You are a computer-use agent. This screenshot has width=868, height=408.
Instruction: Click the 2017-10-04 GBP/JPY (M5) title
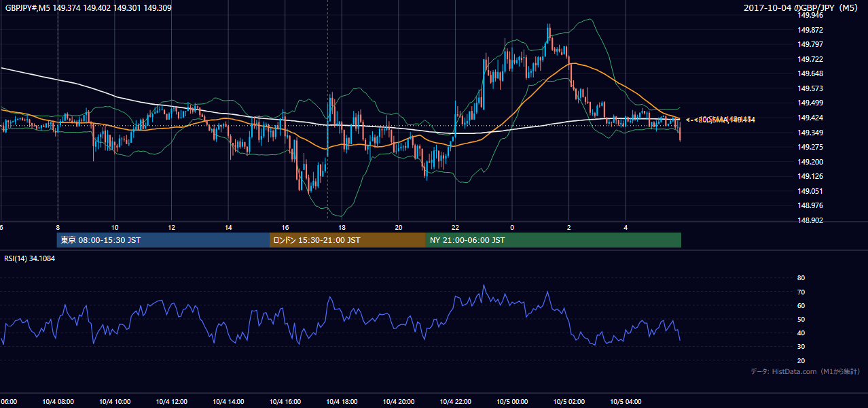tap(801, 7)
